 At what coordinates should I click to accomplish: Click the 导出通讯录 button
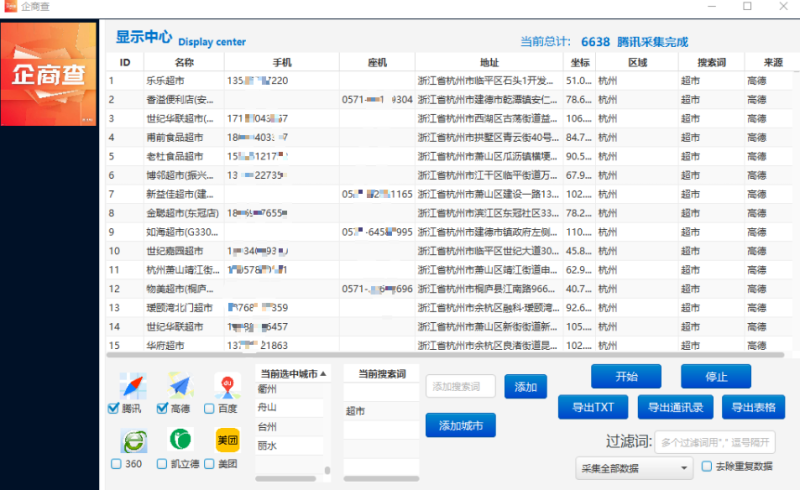coord(676,407)
